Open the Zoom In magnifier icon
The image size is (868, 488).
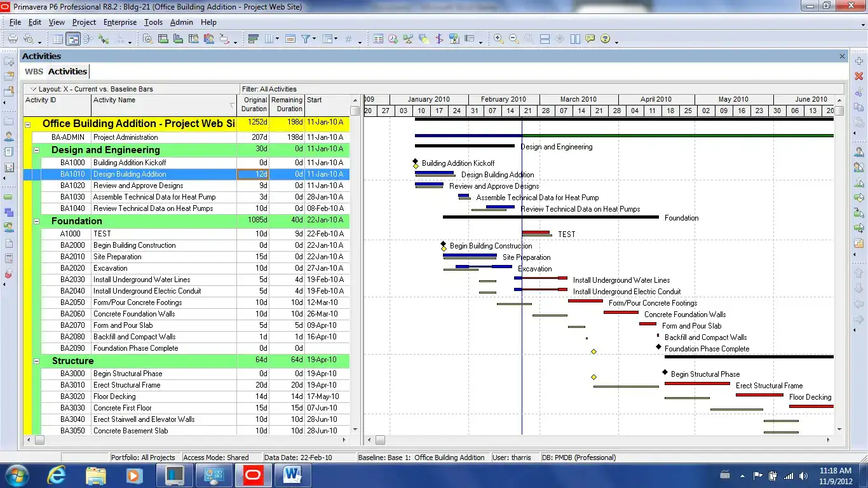(498, 38)
